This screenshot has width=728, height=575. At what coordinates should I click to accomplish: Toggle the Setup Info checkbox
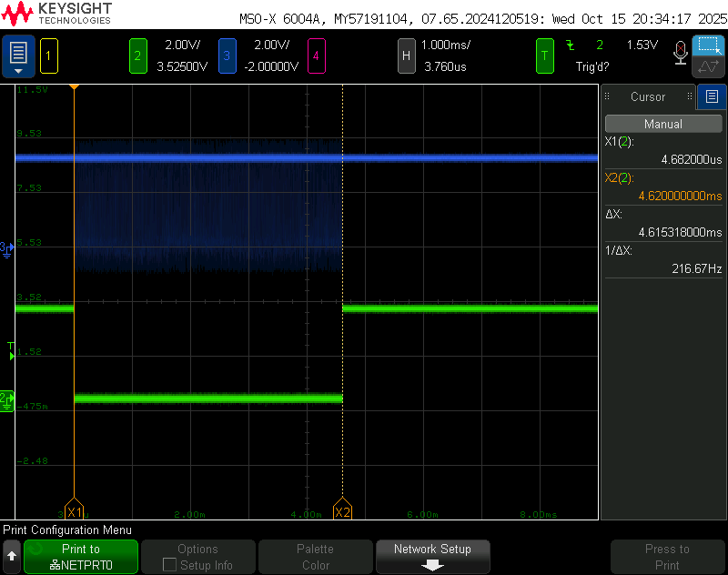169,565
